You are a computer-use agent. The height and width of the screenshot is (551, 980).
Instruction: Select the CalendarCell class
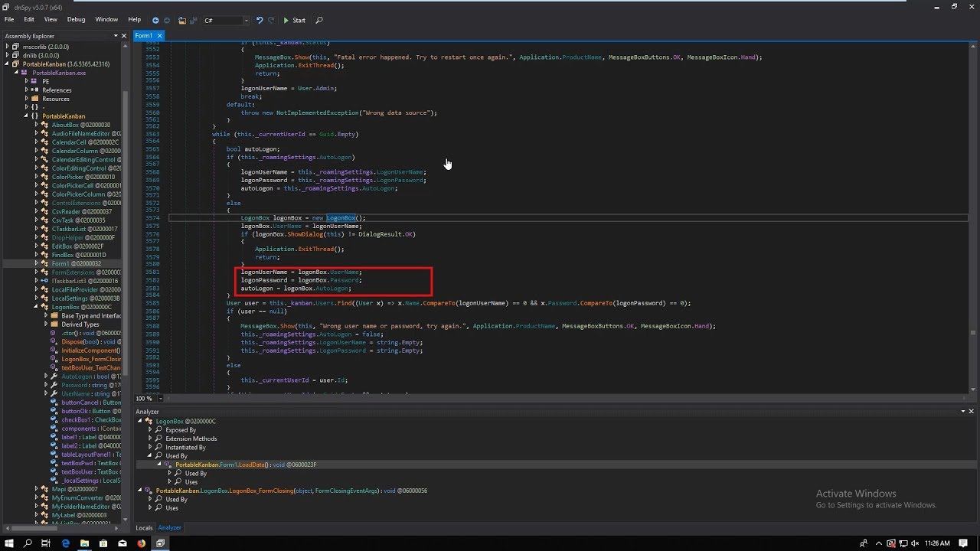85,142
